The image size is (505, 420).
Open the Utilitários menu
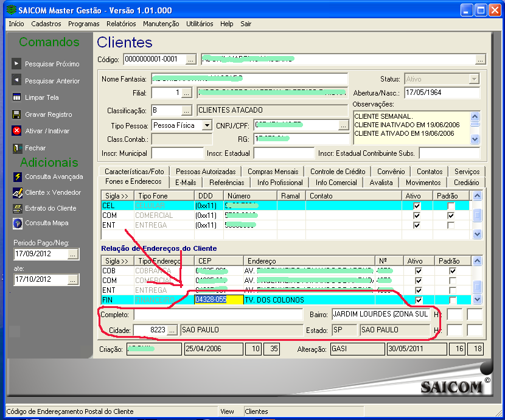200,24
